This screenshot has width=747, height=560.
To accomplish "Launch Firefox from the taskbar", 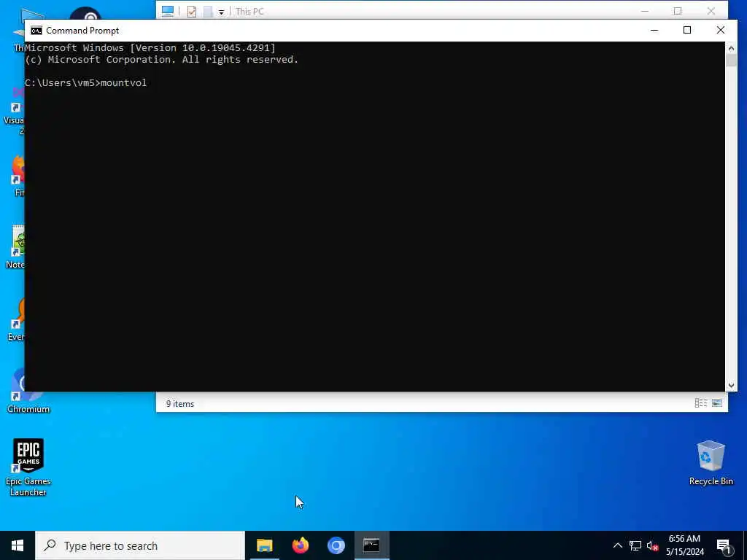I will pos(300,545).
